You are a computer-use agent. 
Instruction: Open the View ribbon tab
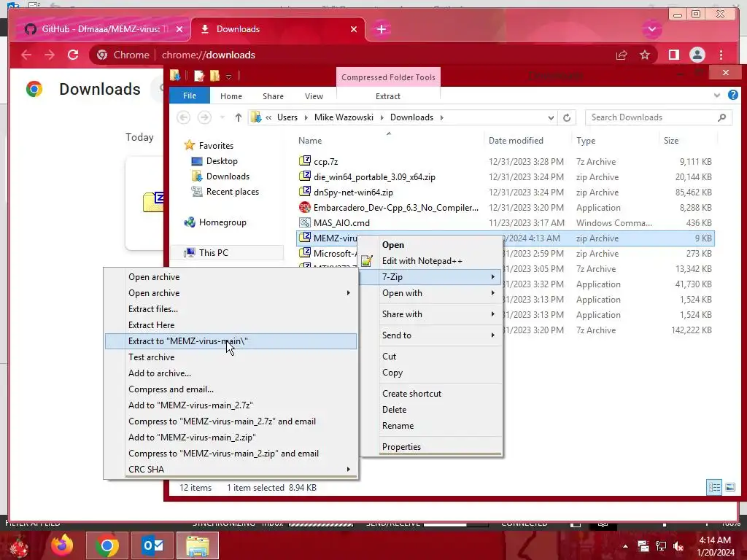point(314,96)
